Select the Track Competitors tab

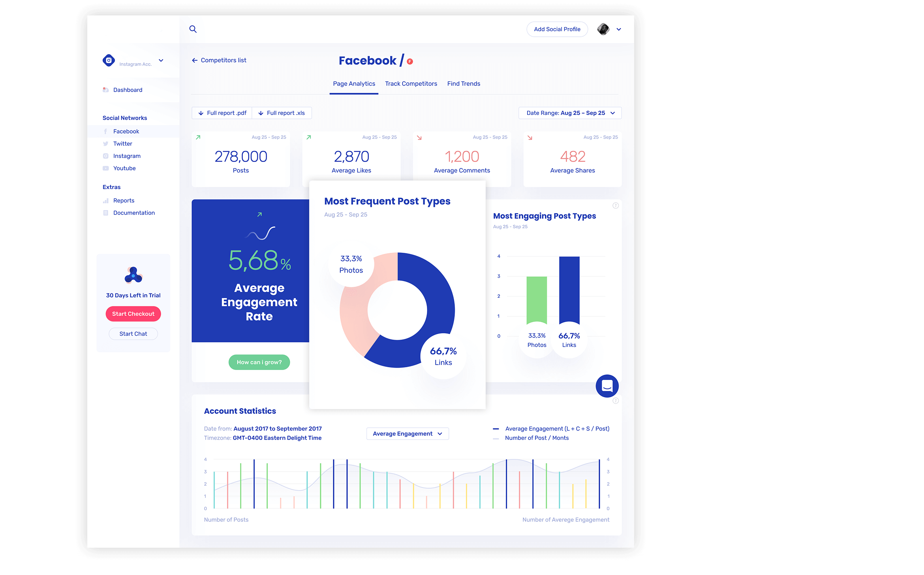coord(411,83)
